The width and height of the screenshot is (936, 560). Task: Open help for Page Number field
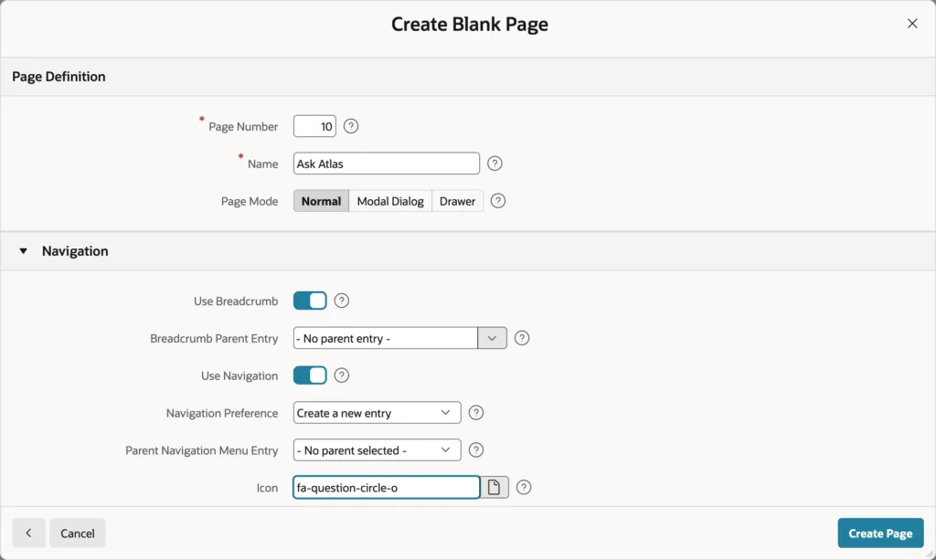(x=351, y=126)
